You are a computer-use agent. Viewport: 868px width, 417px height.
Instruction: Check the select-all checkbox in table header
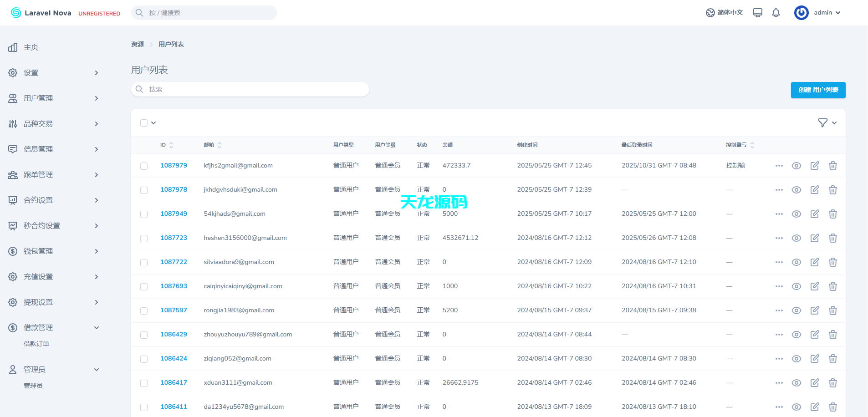pos(144,122)
